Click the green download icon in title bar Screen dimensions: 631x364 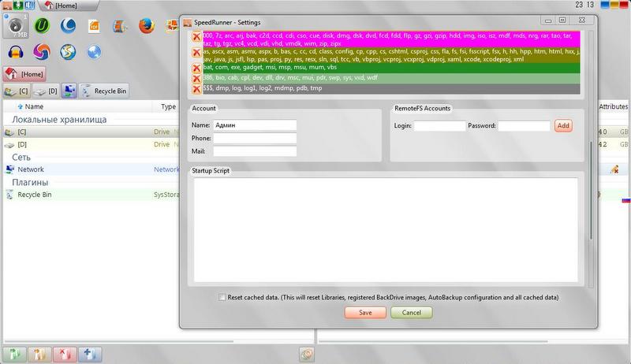(x=18, y=6)
